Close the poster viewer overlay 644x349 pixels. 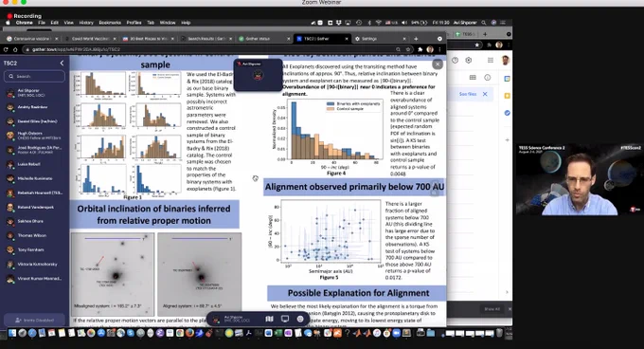pos(438,64)
